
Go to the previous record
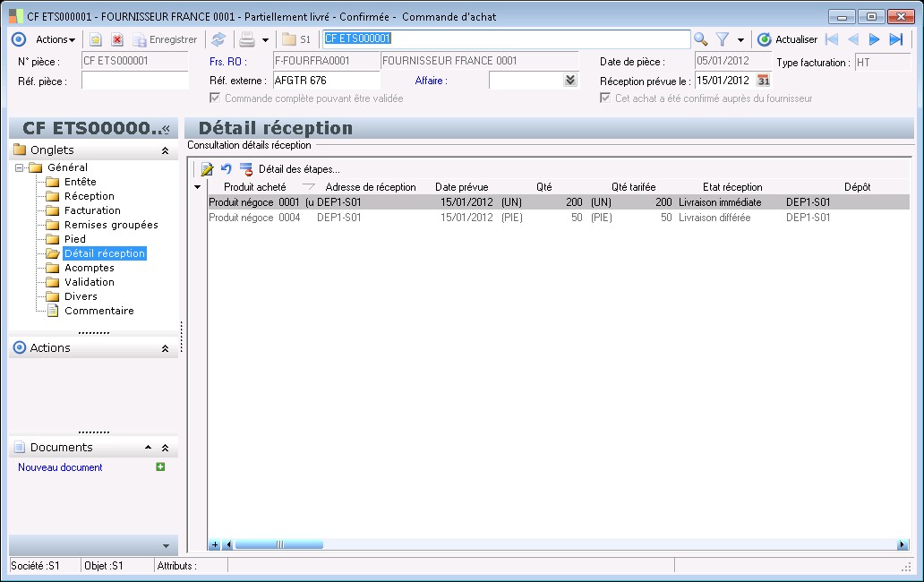(x=852, y=39)
